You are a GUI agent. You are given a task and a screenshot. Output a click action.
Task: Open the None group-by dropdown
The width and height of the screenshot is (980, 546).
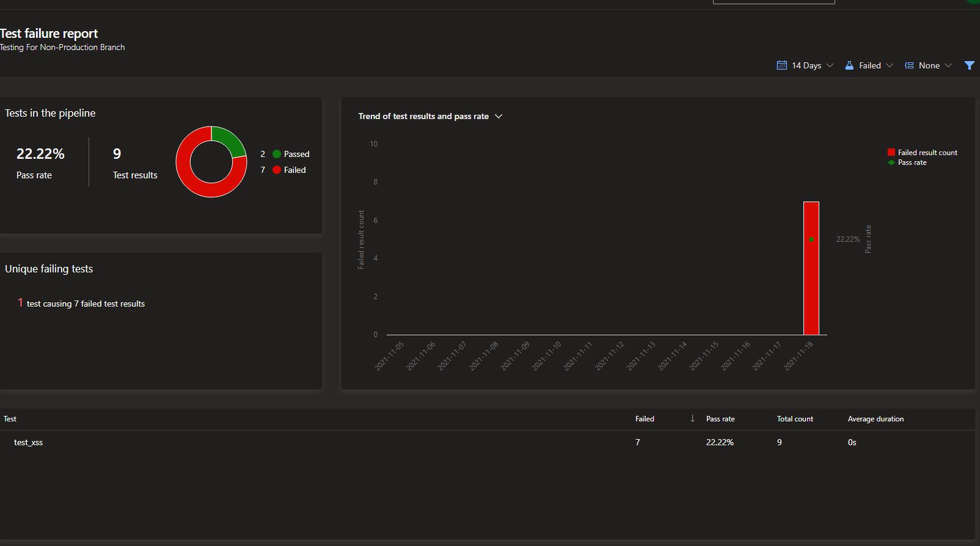(x=928, y=65)
